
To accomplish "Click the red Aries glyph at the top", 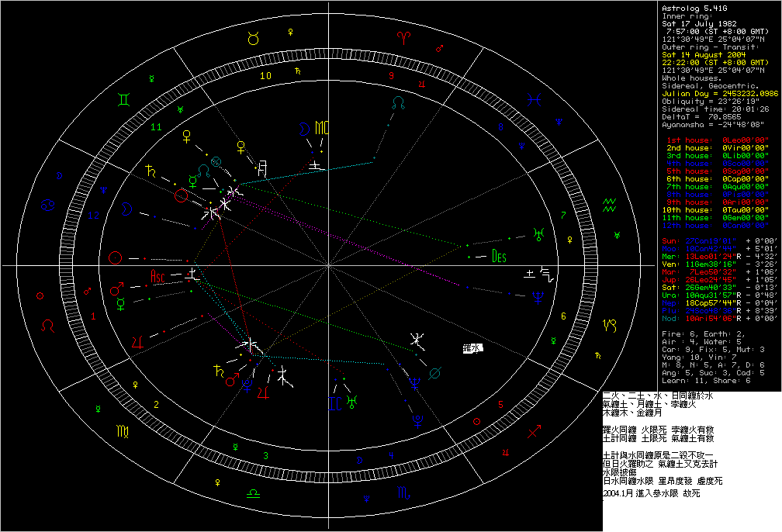I will click(x=402, y=36).
